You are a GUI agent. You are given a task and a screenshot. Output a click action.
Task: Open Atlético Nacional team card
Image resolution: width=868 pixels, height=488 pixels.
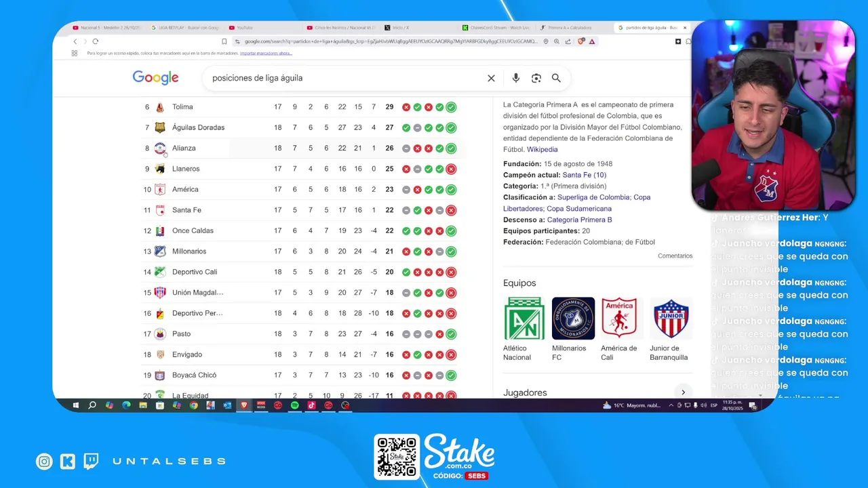click(x=524, y=329)
